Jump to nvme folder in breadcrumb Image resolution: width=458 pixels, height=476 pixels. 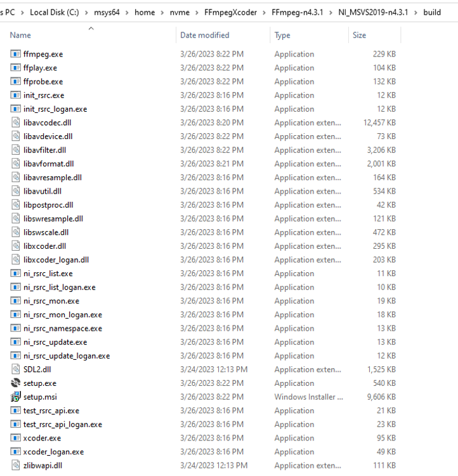[180, 13]
